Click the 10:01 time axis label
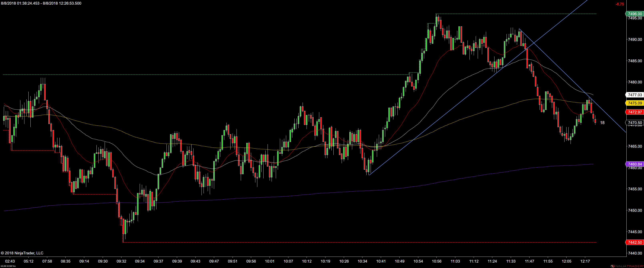The height and width of the screenshot is (268, 644). (270, 261)
